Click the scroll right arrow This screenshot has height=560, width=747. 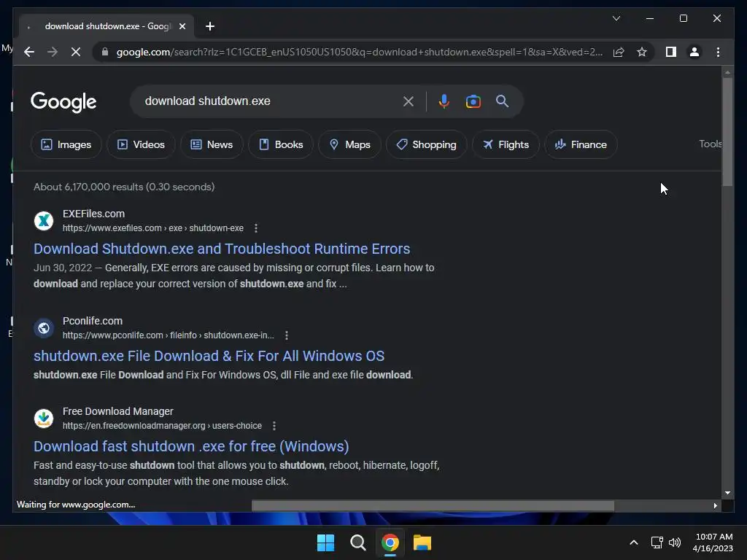pyautogui.click(x=715, y=505)
